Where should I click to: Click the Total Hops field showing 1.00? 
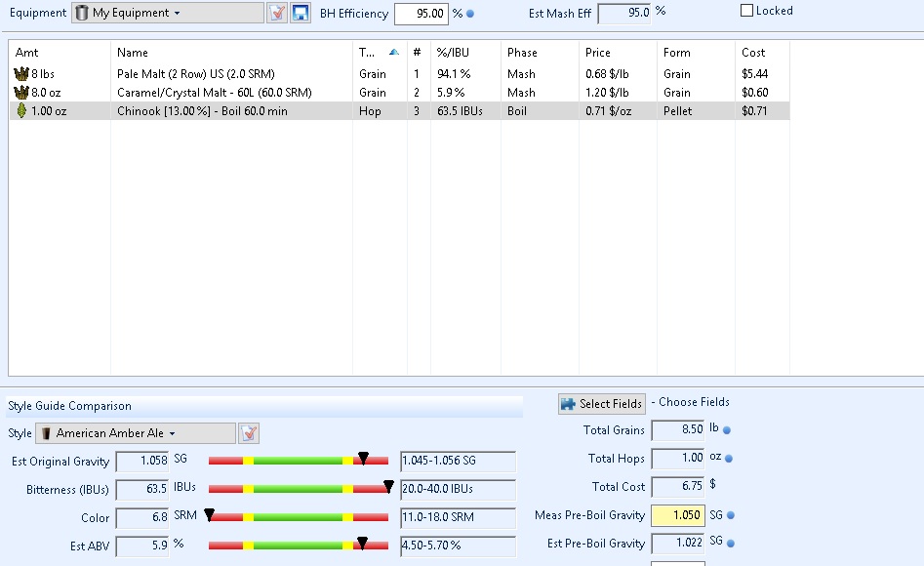tap(678, 458)
